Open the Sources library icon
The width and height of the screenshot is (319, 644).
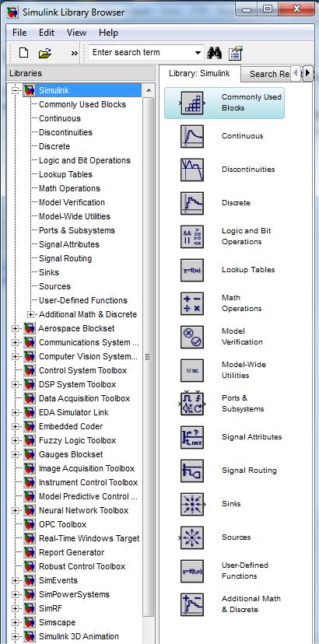click(192, 537)
